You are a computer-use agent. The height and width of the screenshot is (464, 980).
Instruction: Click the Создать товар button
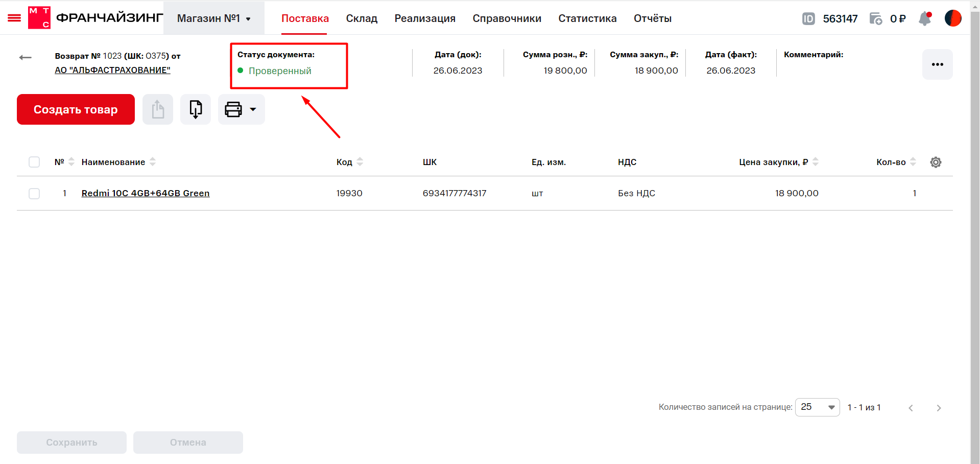(76, 109)
